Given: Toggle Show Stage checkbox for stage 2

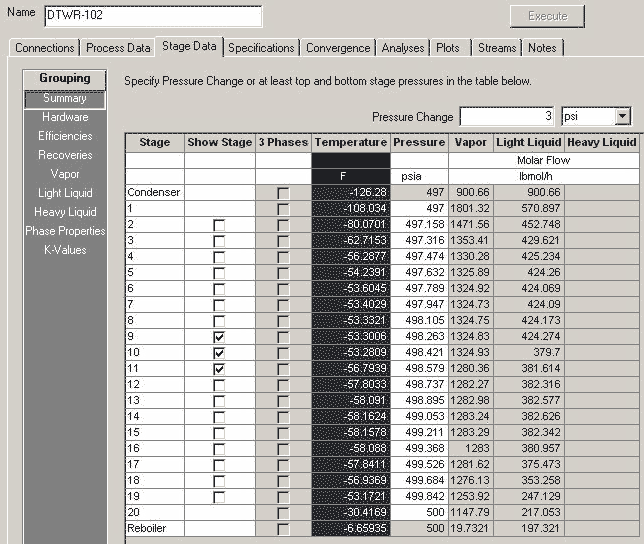Looking at the screenshot, I should (219, 225).
